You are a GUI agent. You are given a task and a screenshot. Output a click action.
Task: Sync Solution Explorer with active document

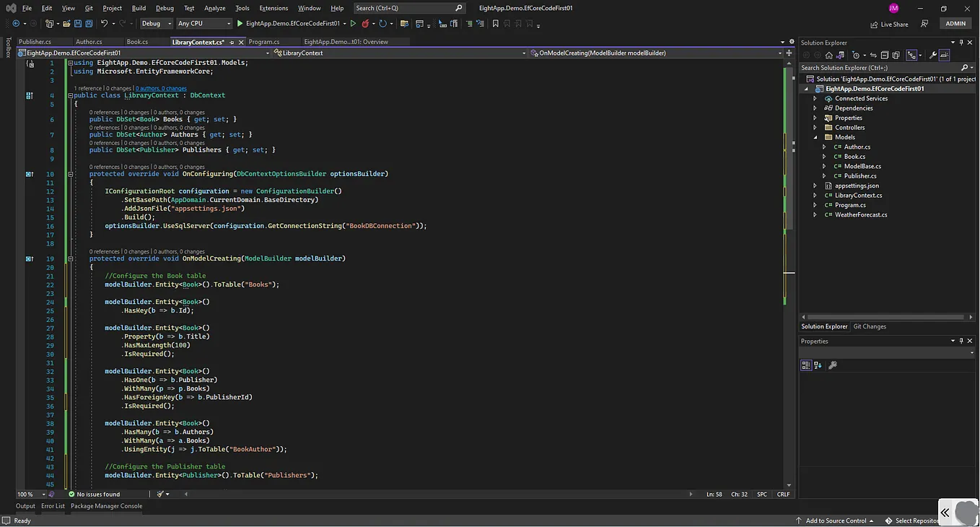873,55
